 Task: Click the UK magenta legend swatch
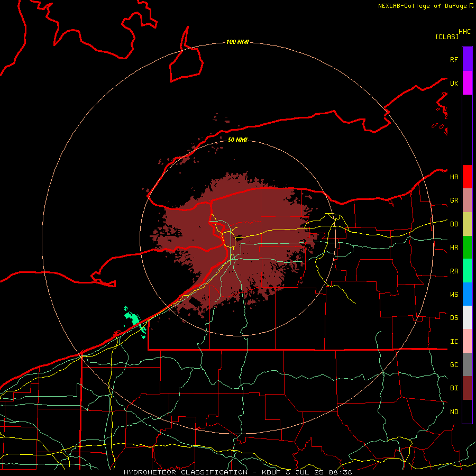(x=467, y=83)
